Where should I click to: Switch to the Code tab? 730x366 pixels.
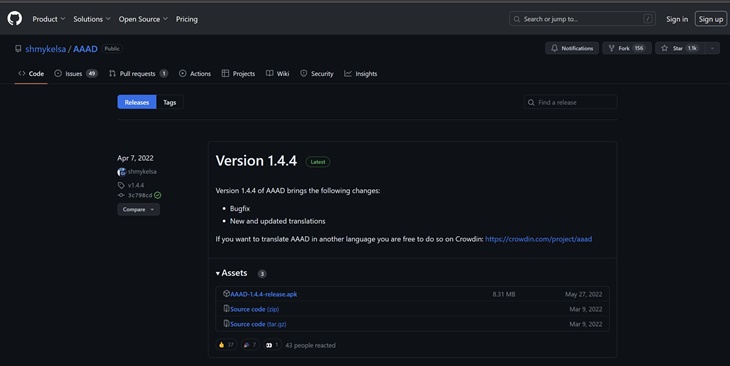tap(31, 74)
